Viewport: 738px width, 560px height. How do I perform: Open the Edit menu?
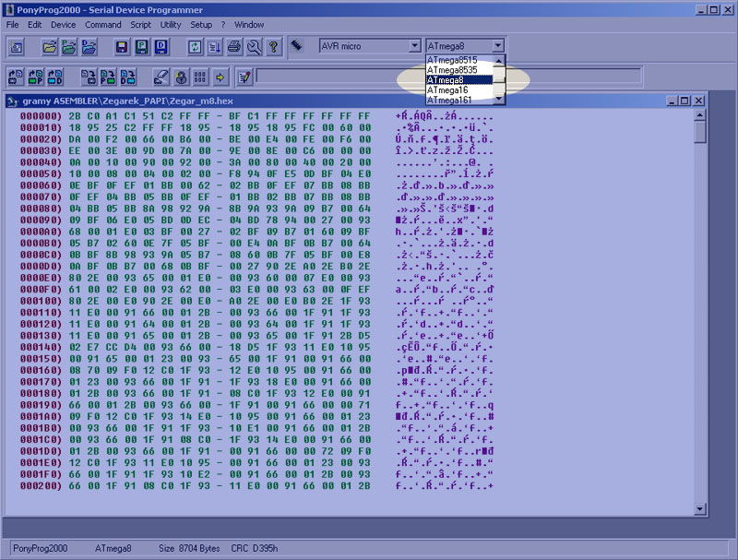pos(34,25)
